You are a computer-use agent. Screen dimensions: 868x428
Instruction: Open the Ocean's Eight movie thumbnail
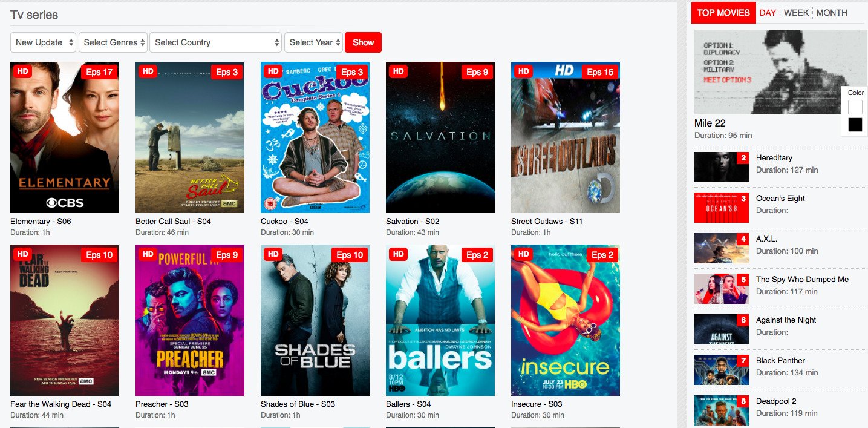pos(722,208)
